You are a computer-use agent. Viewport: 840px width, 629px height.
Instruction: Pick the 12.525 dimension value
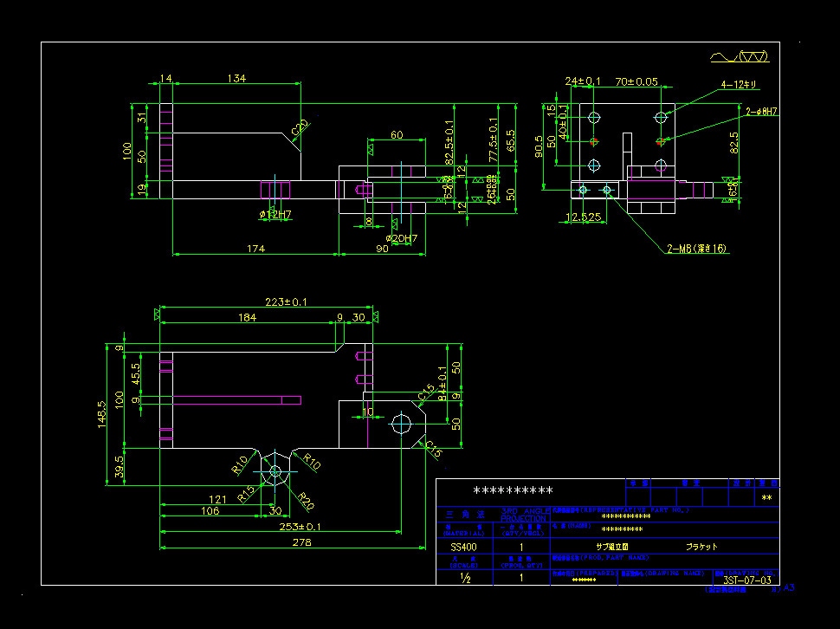[584, 217]
